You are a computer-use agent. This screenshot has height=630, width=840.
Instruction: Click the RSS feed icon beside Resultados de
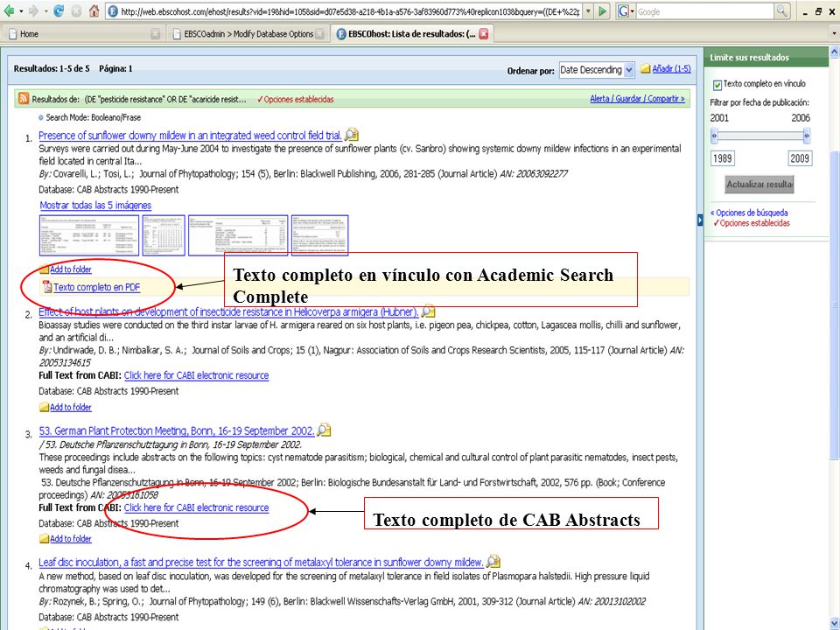24,99
